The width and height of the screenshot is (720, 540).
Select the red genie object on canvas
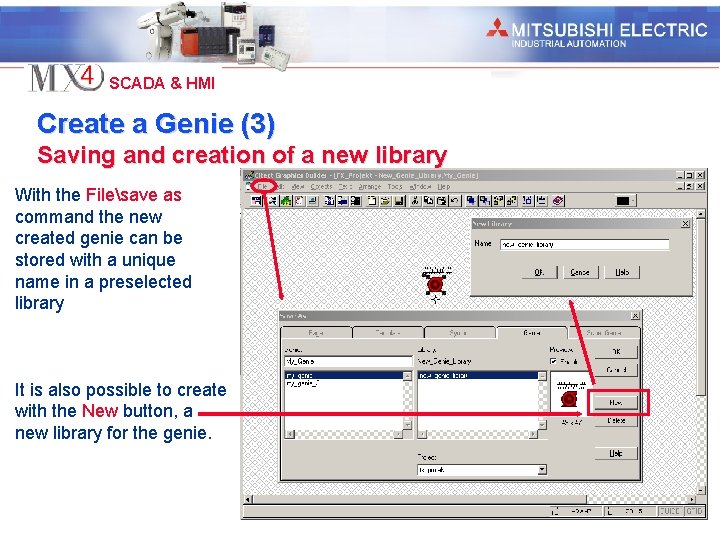click(435, 284)
